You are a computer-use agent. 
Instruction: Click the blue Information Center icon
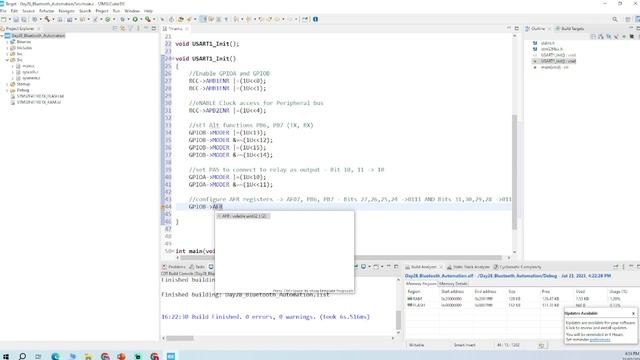[x=316, y=19]
